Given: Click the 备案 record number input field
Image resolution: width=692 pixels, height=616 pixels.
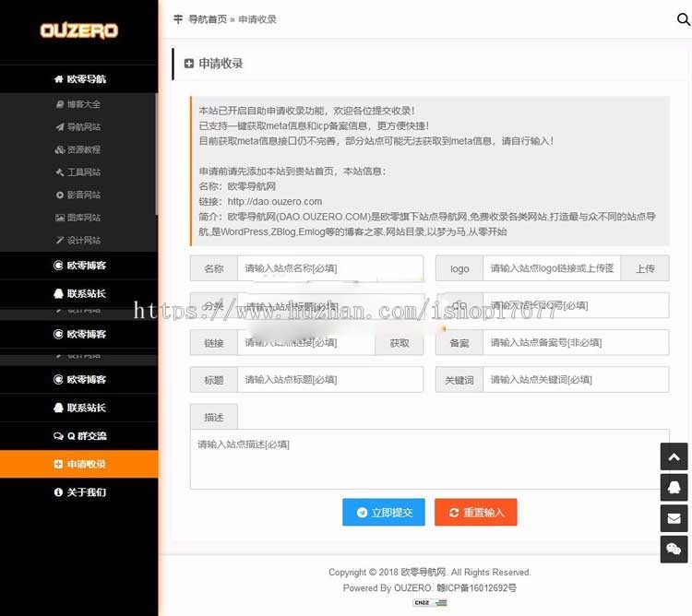Looking at the screenshot, I should 576,343.
